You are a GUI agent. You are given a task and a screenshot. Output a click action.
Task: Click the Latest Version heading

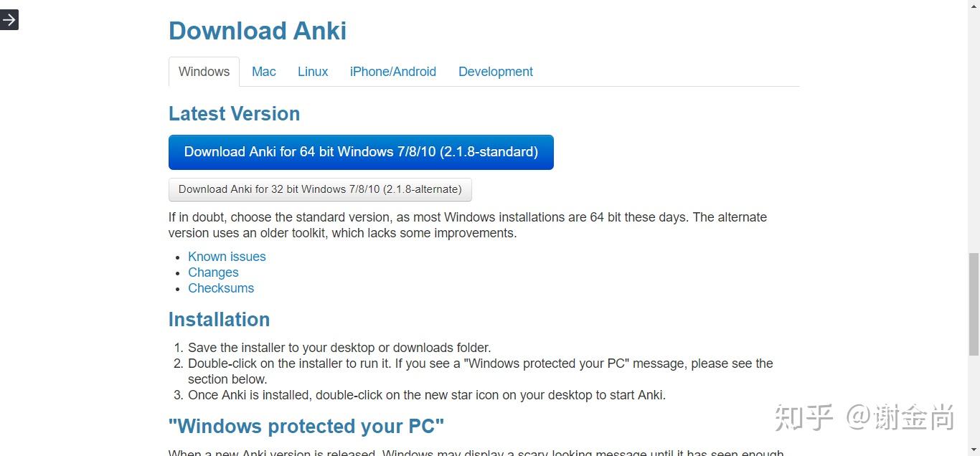(234, 114)
